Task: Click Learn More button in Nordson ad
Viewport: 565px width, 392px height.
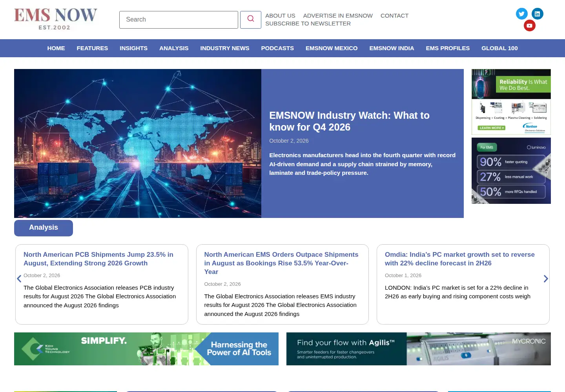Action: click(492, 128)
